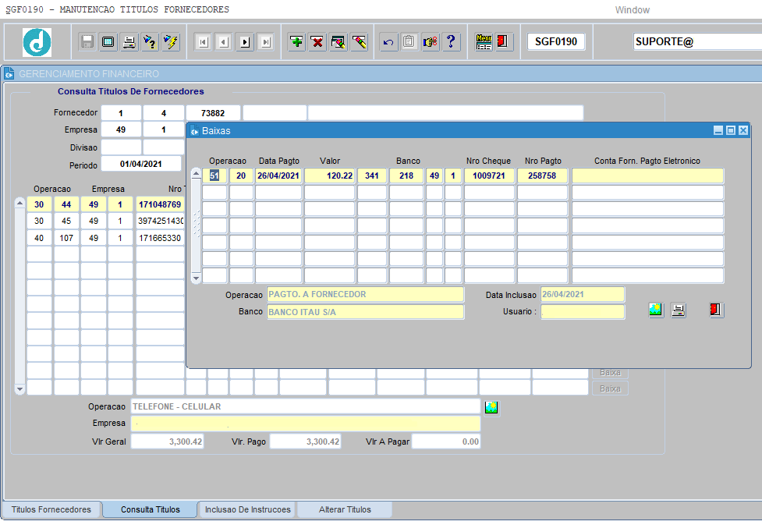The width and height of the screenshot is (762, 532).
Task: Select the Consulta Titulos tab
Action: (x=151, y=509)
